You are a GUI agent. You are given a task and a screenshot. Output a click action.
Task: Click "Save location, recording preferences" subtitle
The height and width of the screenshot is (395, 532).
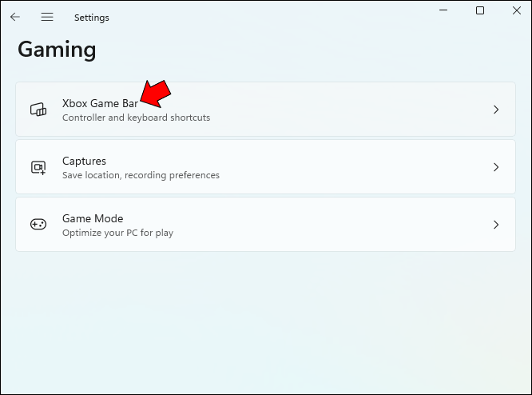pos(141,175)
